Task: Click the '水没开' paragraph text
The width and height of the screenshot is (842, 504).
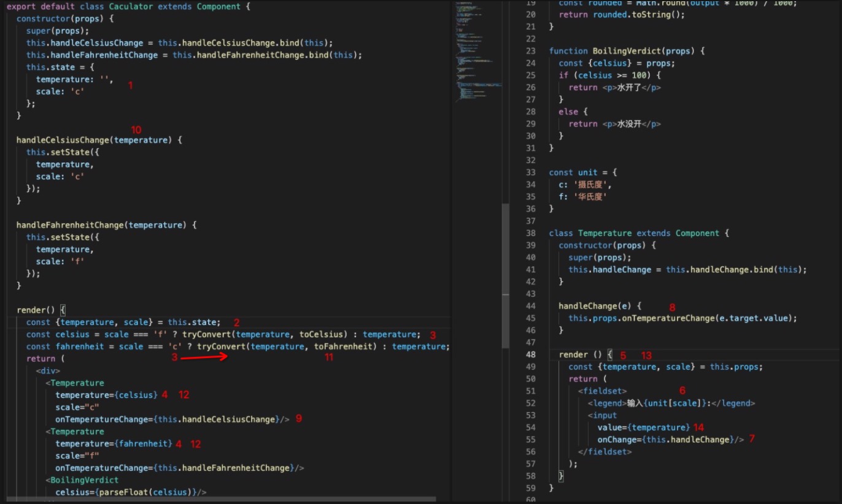Action: (x=630, y=124)
